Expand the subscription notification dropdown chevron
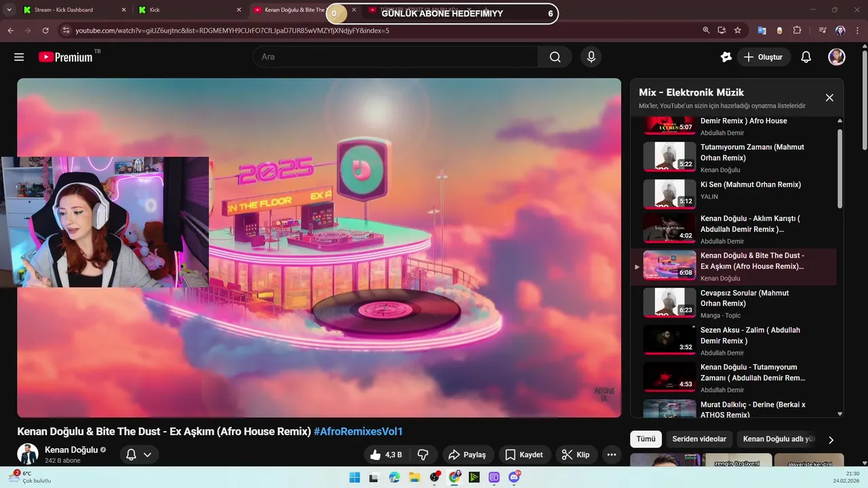Image resolution: width=868 pixels, height=488 pixels. 147,455
